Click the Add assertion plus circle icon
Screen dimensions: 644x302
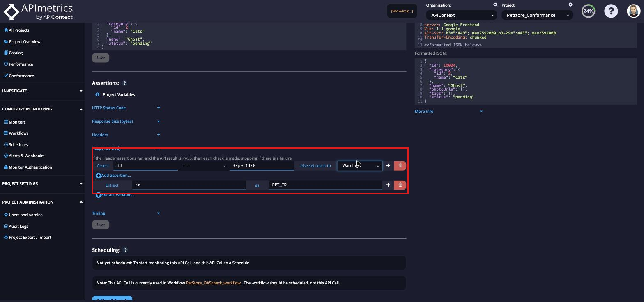tap(98, 176)
